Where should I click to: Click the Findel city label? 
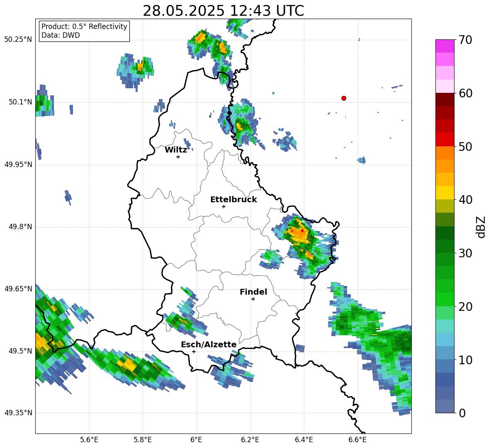[253, 292]
